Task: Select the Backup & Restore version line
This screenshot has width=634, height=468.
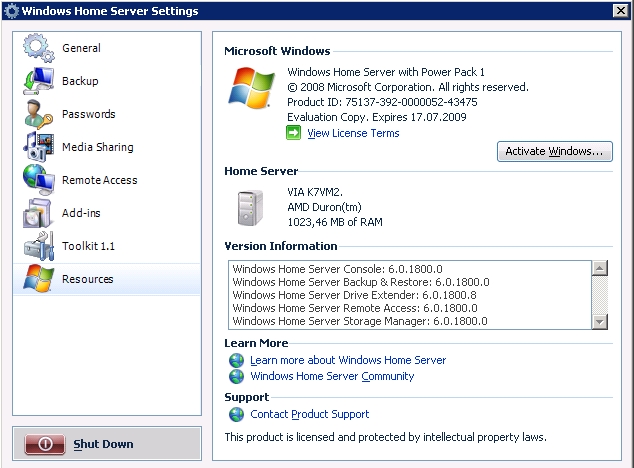Action: tap(361, 282)
